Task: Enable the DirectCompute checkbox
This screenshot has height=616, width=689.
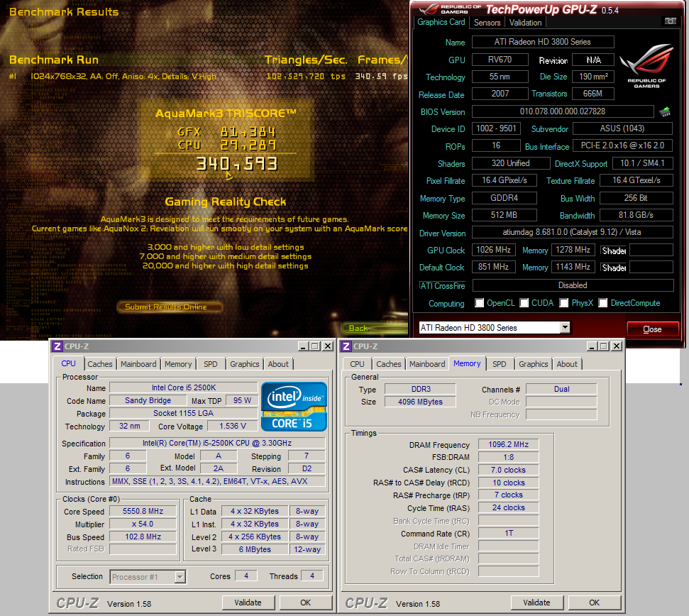Action: click(x=603, y=303)
